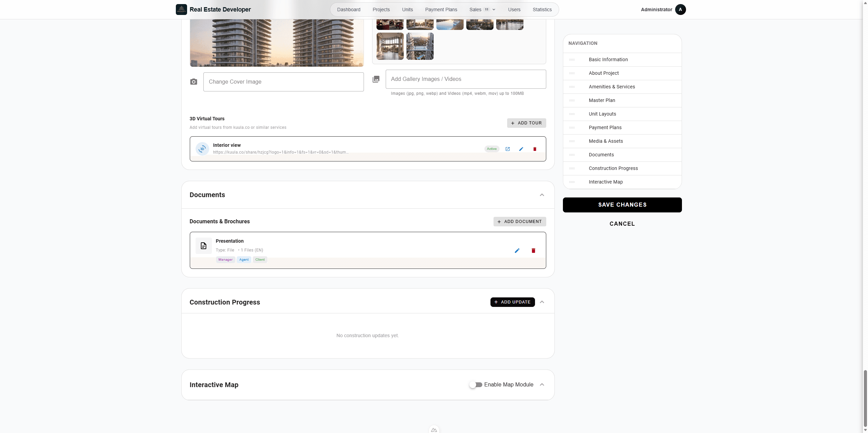This screenshot has height=433, width=868.
Task: Open the Users tab
Action: tap(514, 10)
